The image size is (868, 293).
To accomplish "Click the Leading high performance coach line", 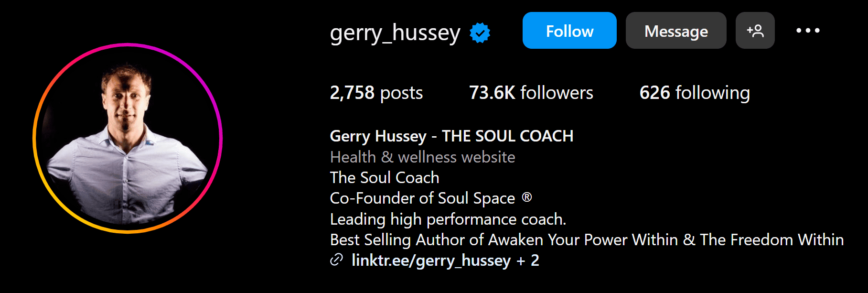I will tap(448, 219).
